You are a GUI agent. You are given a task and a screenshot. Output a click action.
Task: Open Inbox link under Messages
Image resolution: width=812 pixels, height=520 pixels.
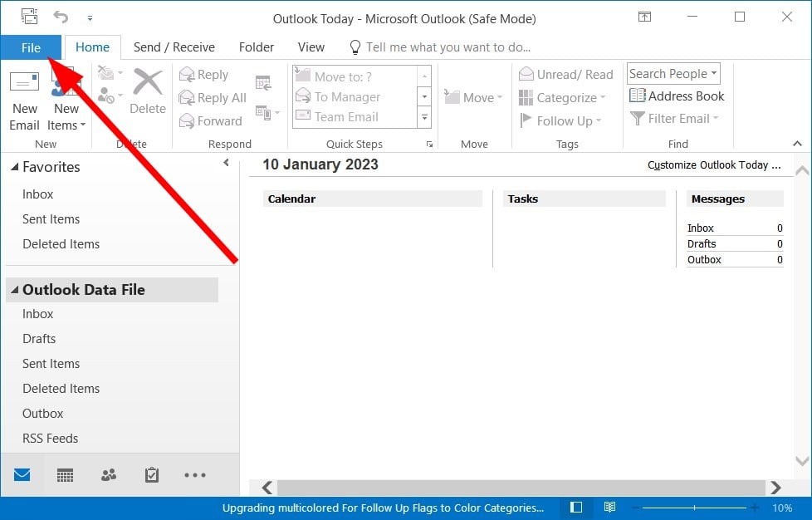click(x=700, y=228)
